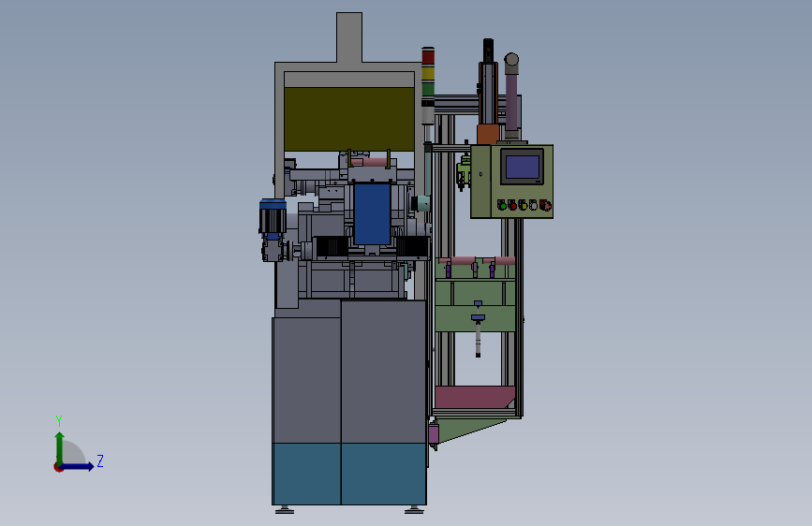Select the emergency stop button on the control box

click(545, 206)
